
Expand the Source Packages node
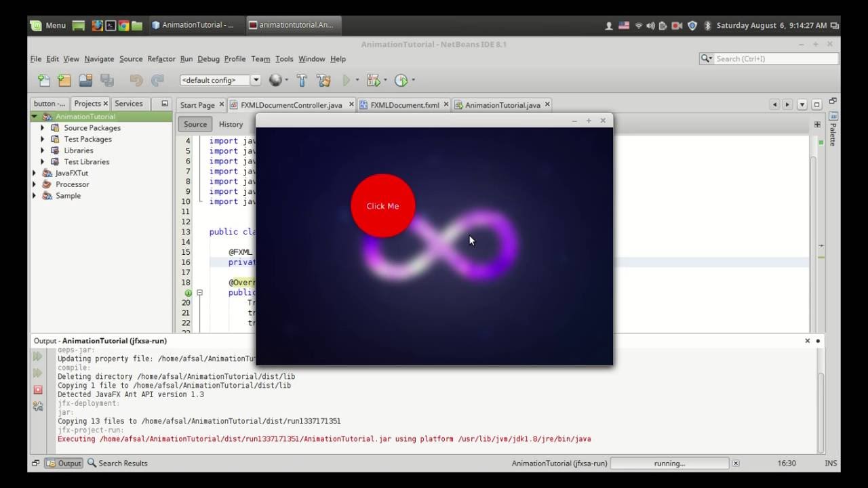(x=43, y=127)
